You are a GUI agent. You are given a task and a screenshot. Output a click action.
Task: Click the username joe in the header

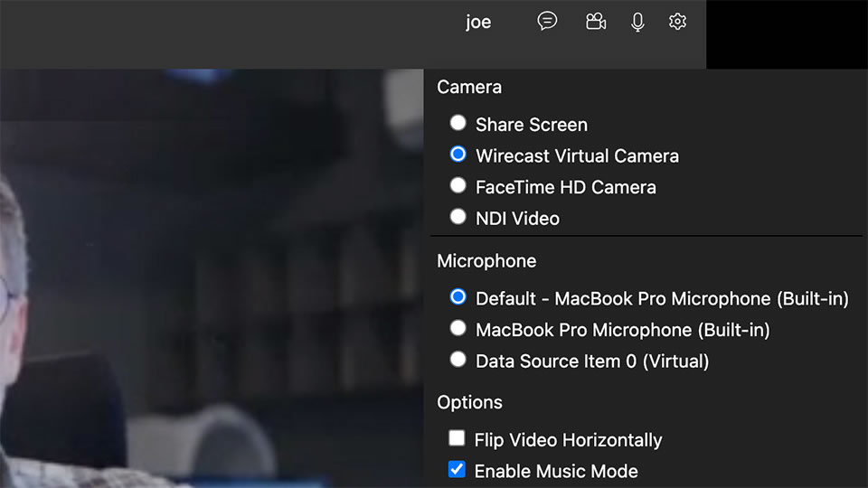[x=478, y=22]
